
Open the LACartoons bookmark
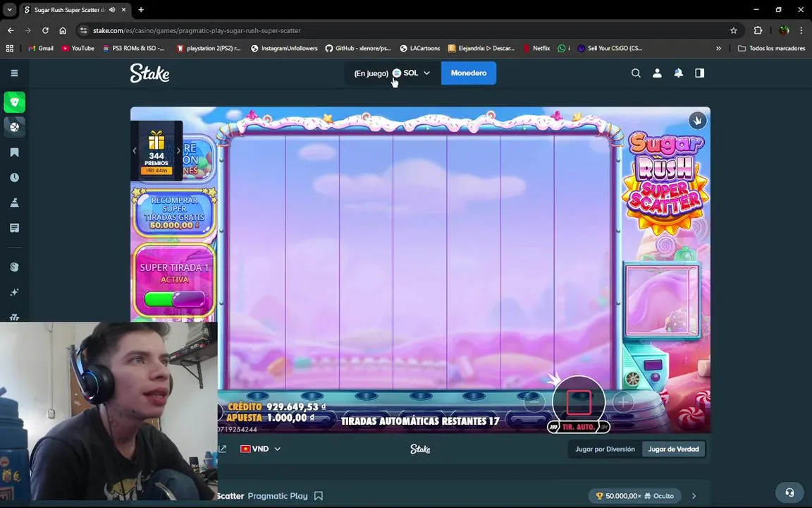point(420,48)
